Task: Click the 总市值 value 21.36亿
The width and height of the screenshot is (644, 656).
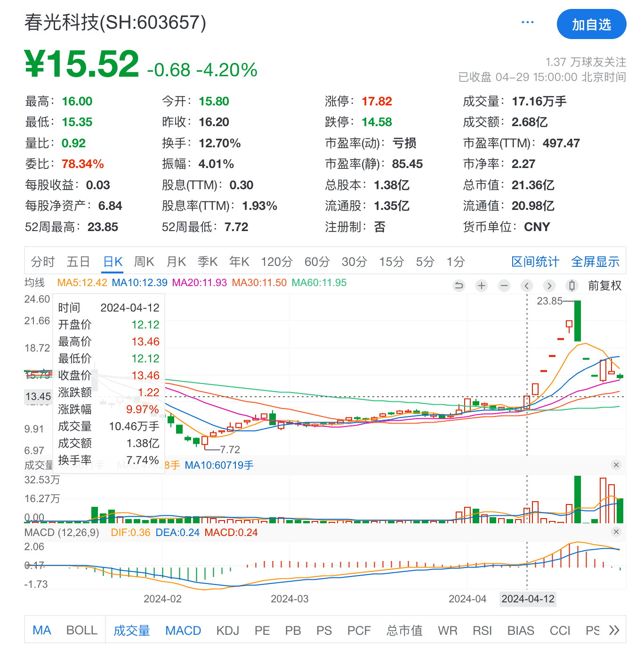Action: pos(533,185)
